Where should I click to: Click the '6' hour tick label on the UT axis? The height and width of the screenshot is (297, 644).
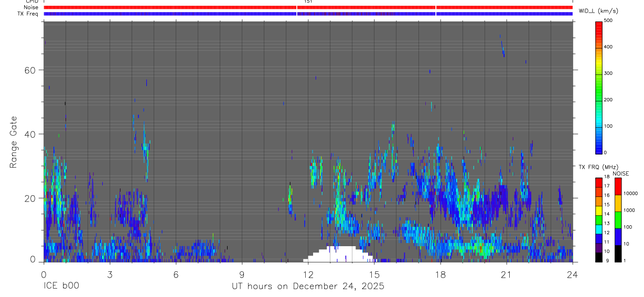[x=176, y=274]
